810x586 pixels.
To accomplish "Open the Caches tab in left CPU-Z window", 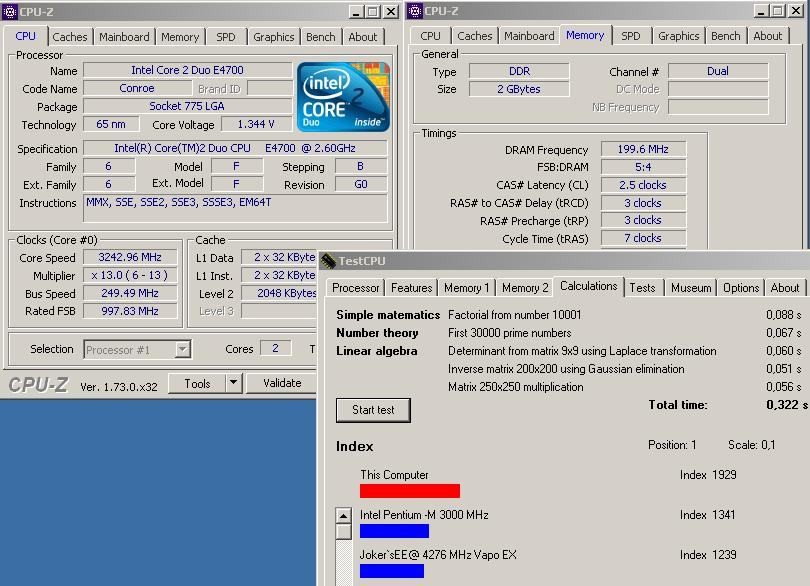I will click(x=70, y=37).
